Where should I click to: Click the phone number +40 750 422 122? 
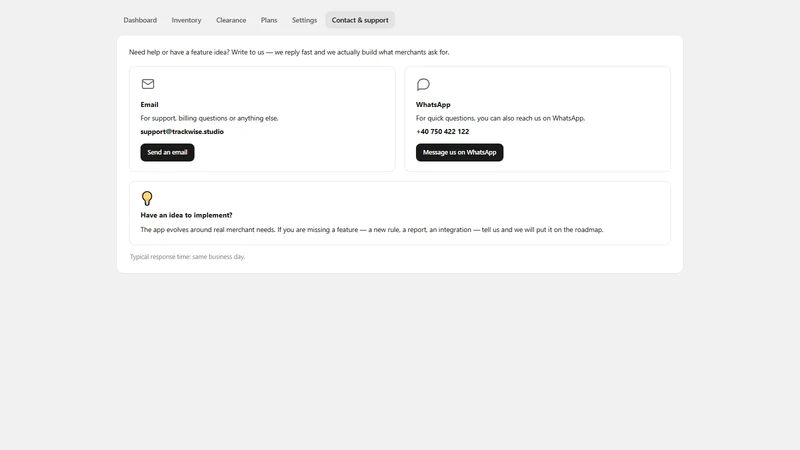coord(442,132)
